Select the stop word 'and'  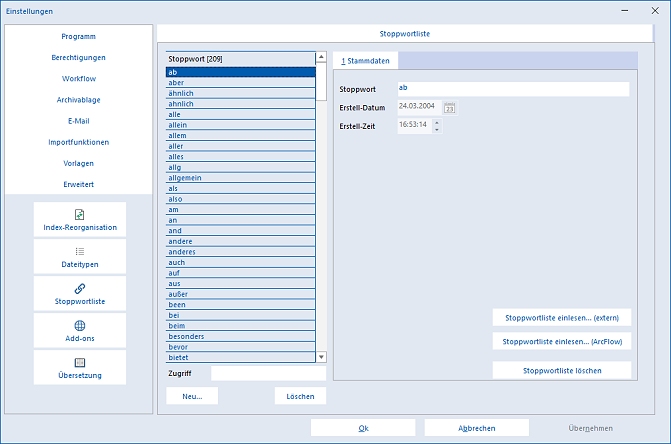click(241, 231)
